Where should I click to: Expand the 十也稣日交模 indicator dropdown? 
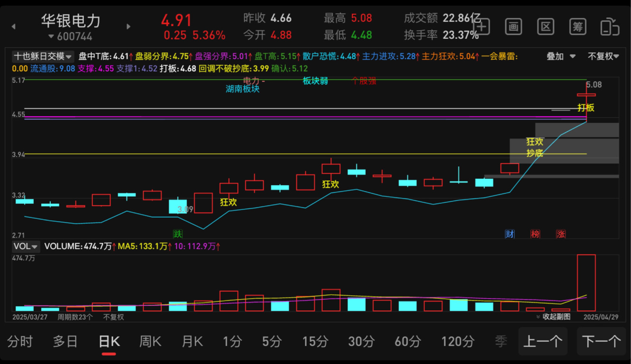(x=43, y=56)
